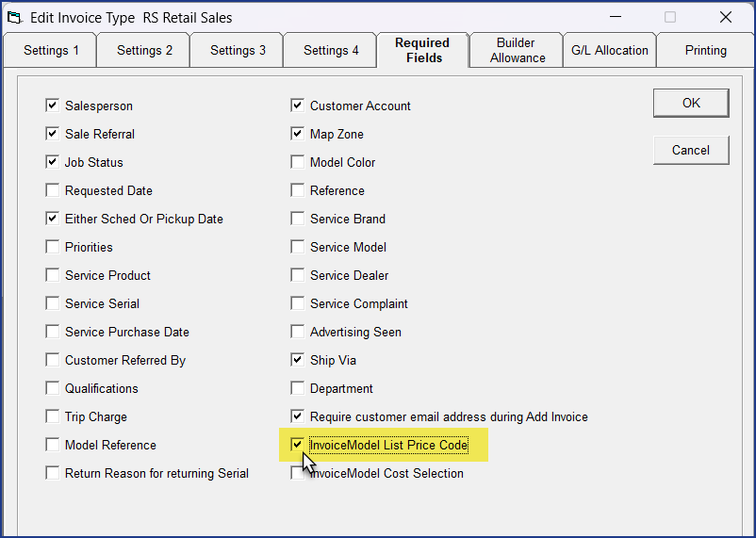The height and width of the screenshot is (538, 756).
Task: Select the G/L Allocation tab
Action: pos(609,51)
